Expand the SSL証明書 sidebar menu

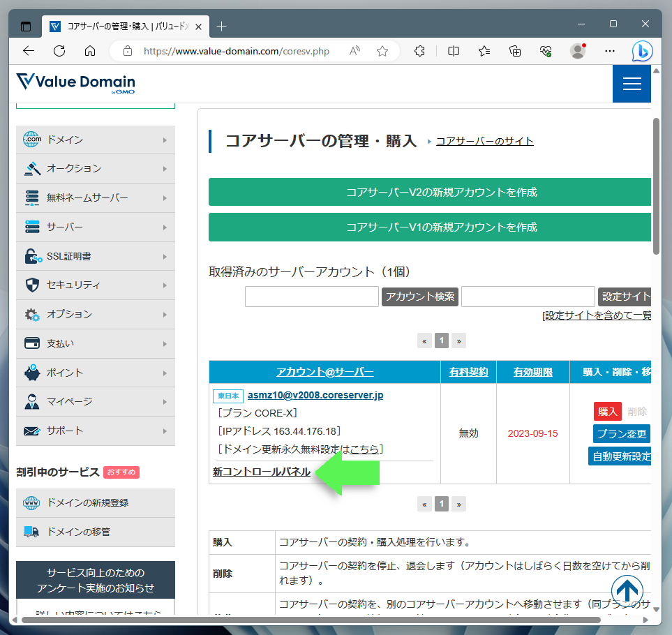96,256
